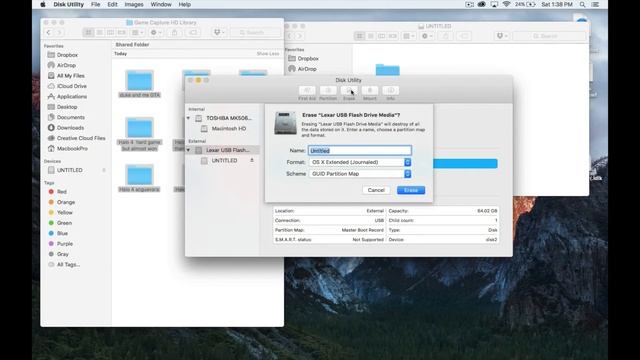The height and width of the screenshot is (360, 640).
Task: Select the Purple tag in Finder sidebar
Action: [x=65, y=244]
